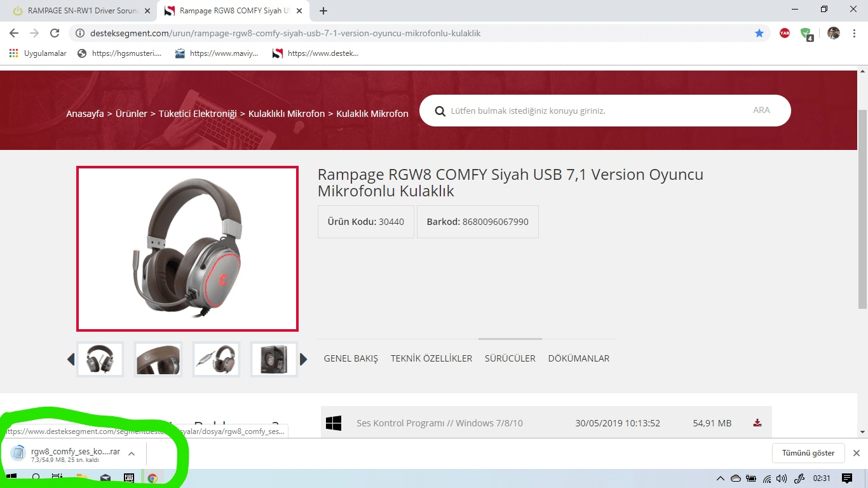
Task: Open the OneDrive cloud tray icon
Action: coord(735,478)
